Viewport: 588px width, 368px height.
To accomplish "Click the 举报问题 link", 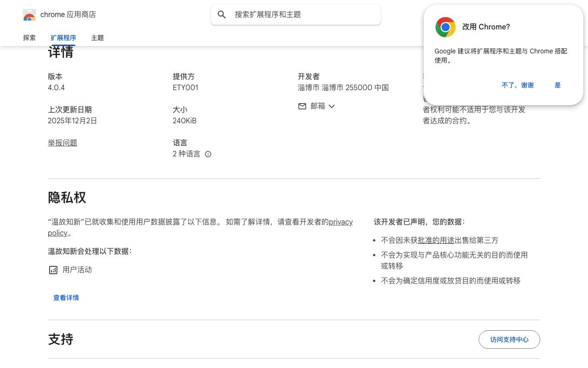I will coord(62,143).
